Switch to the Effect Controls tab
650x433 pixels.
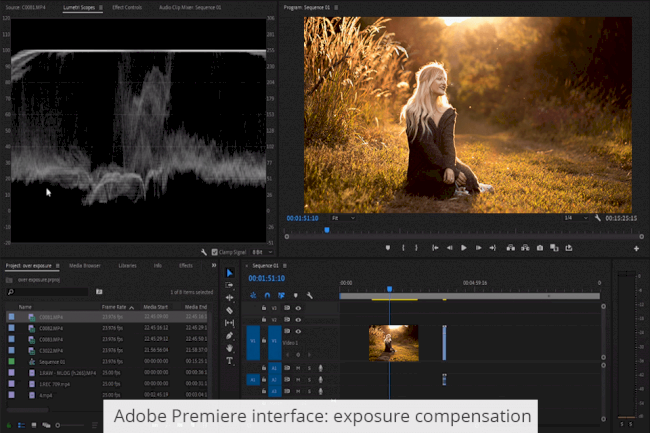pyautogui.click(x=127, y=7)
